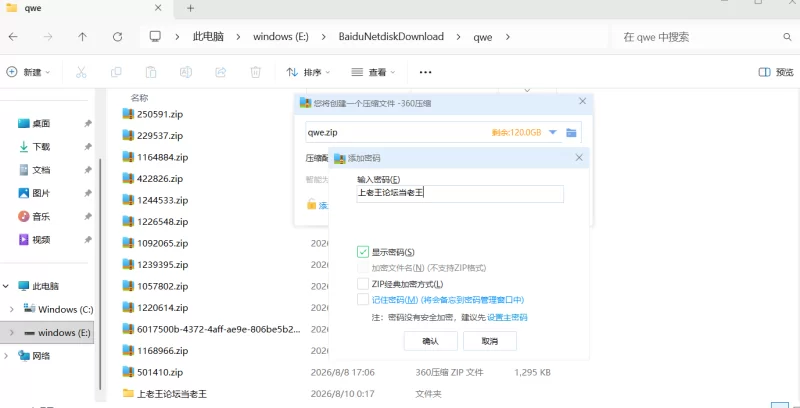Viewport: 800px width, 408px height.
Task: Open the 查看 view dropdown
Action: click(x=373, y=72)
